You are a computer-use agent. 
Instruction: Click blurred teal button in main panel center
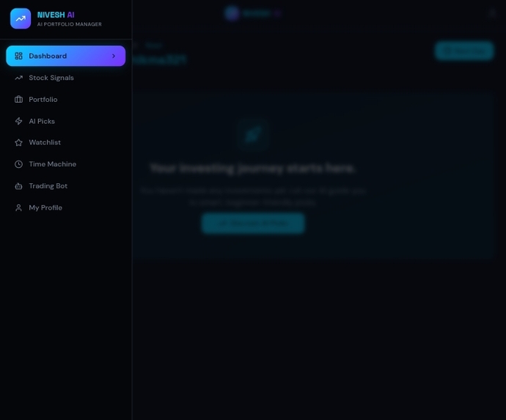tap(253, 224)
